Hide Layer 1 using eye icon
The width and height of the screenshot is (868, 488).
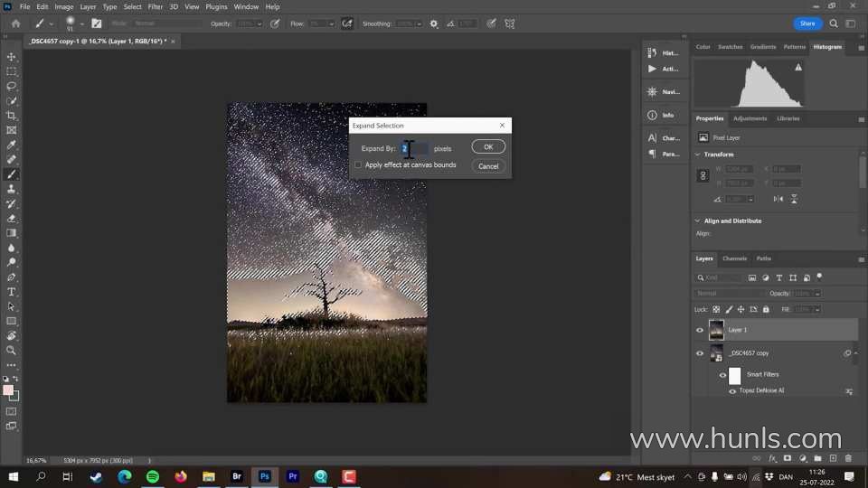700,330
